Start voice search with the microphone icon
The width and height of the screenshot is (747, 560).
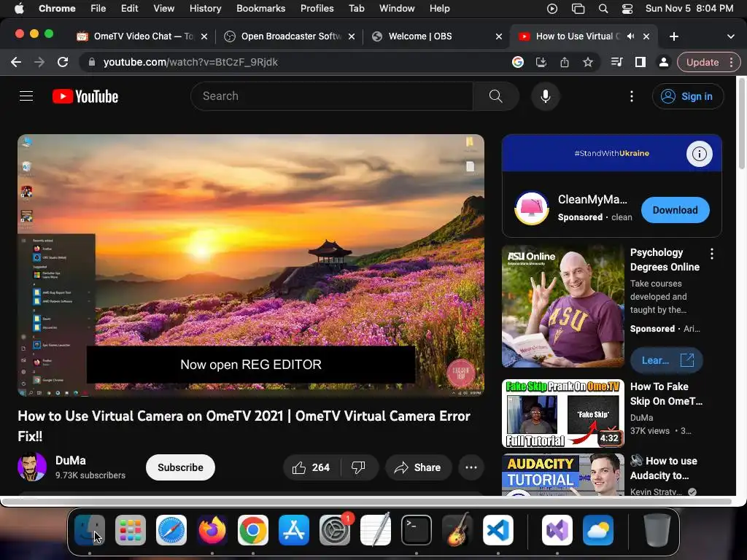click(x=546, y=96)
